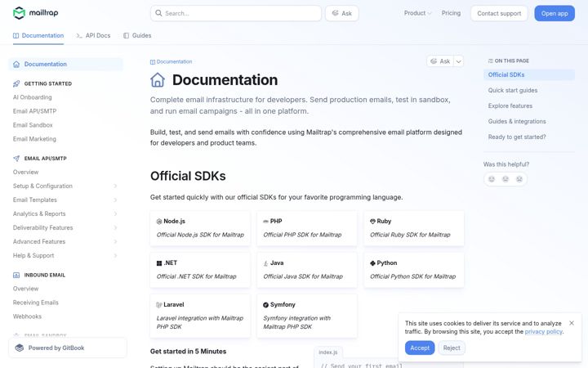Click the Mailtrap logo
Screen dimensions: 588x368
(x=36, y=13)
